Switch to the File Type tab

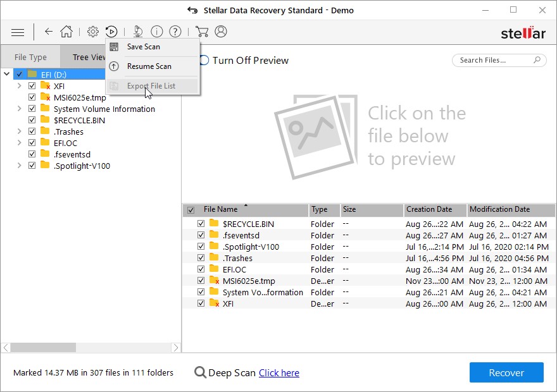(x=30, y=56)
